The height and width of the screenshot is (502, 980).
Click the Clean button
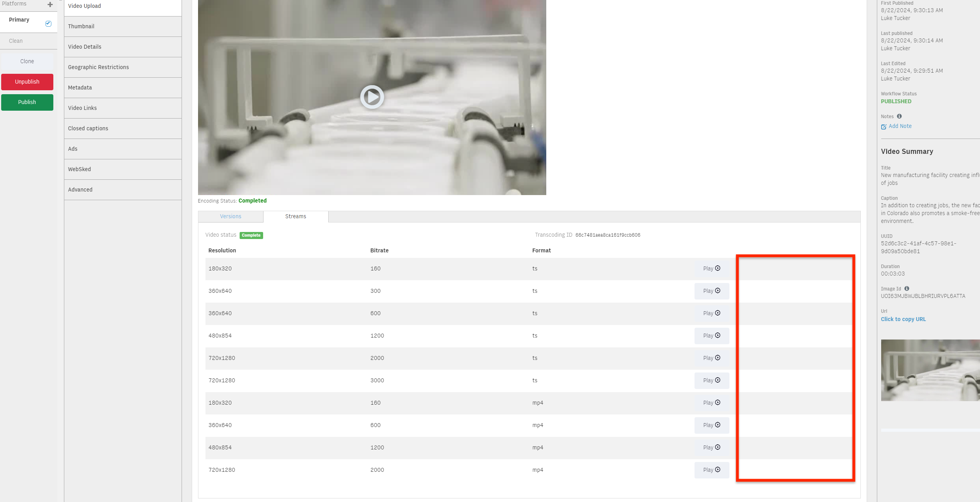pyautogui.click(x=16, y=41)
